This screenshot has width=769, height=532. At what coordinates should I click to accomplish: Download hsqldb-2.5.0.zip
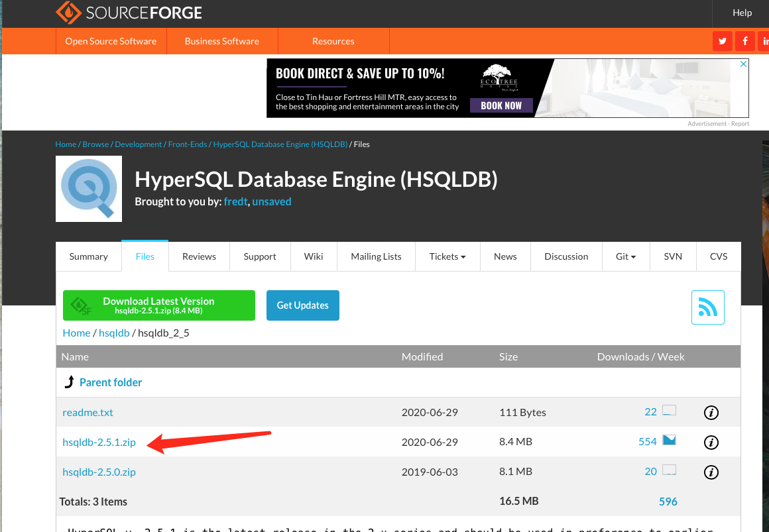pyautogui.click(x=99, y=472)
